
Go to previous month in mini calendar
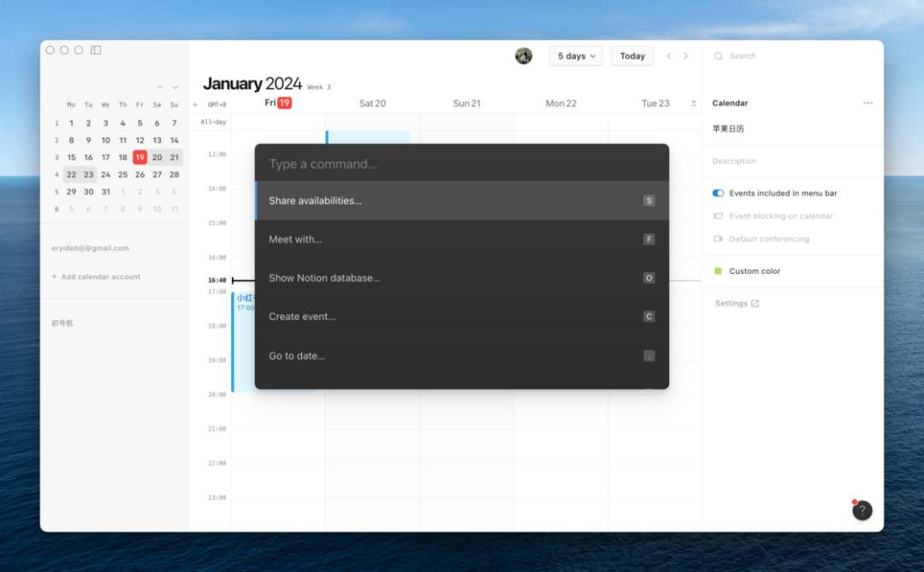point(160,87)
